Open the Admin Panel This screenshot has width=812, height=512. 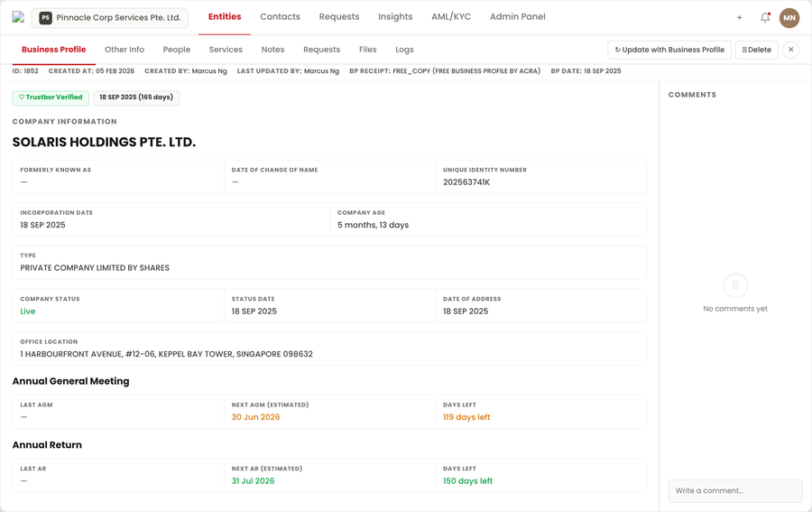517,17
